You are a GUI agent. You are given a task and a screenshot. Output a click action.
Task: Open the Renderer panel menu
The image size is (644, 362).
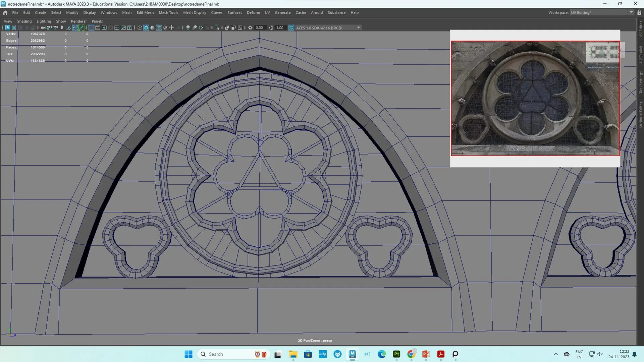[x=79, y=21]
